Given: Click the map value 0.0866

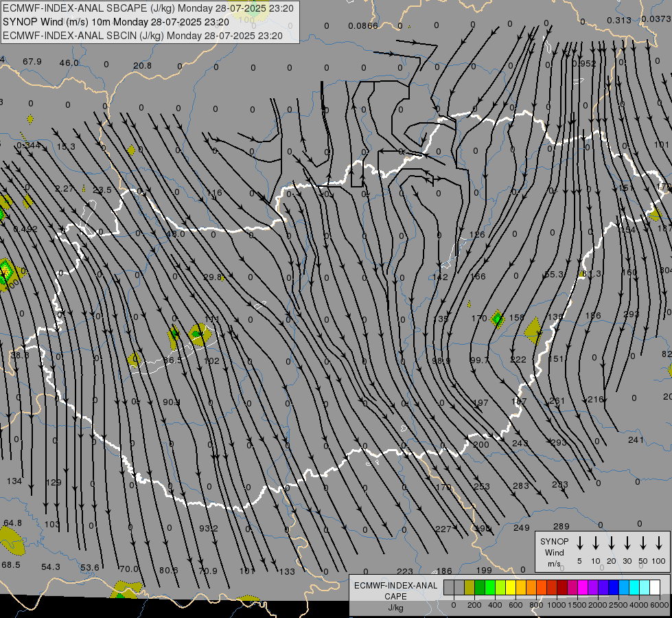Looking at the screenshot, I should tap(363, 25).
